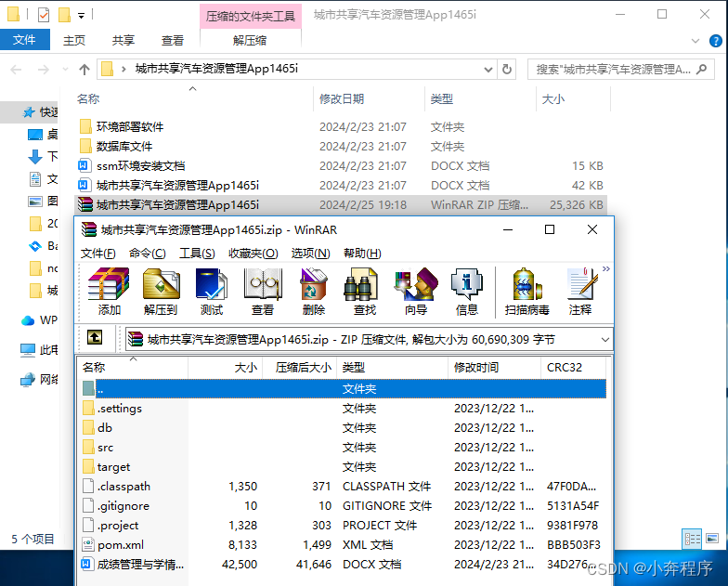The width and height of the screenshot is (728, 586).
Task: Click the address bar path 城市共享汽车资源管理App1465i
Action: [216, 69]
